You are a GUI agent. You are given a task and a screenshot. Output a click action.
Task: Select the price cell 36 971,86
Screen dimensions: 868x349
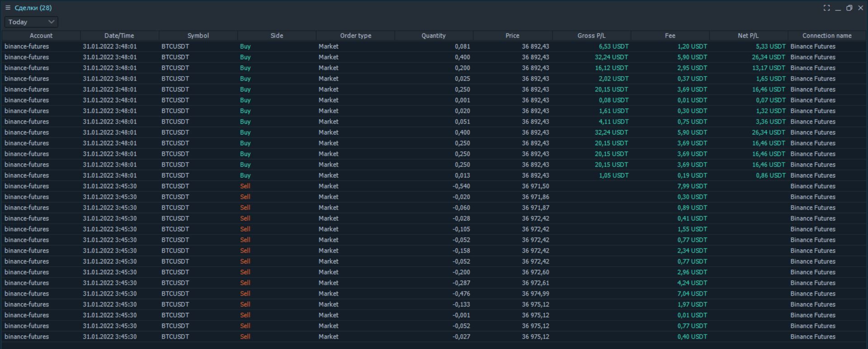tap(535, 197)
